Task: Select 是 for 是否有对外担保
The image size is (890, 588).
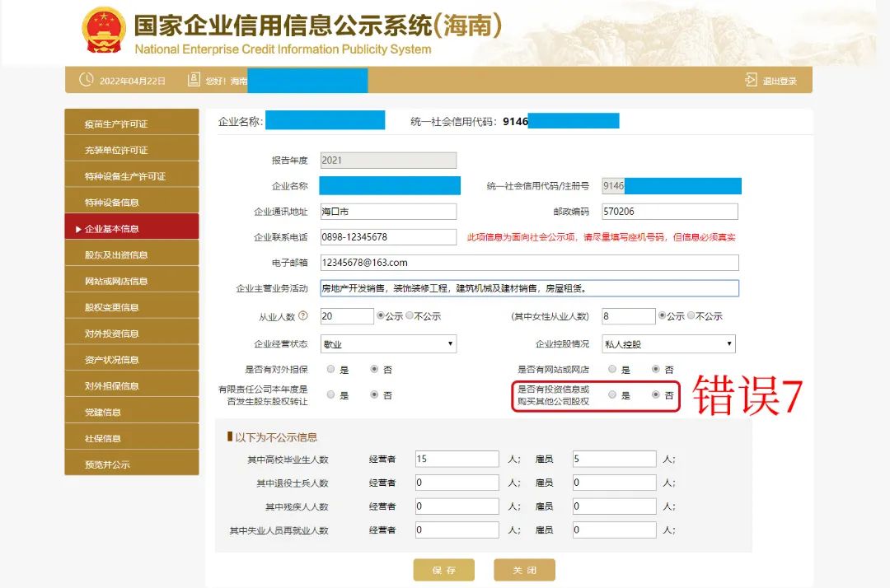Action: tap(331, 370)
